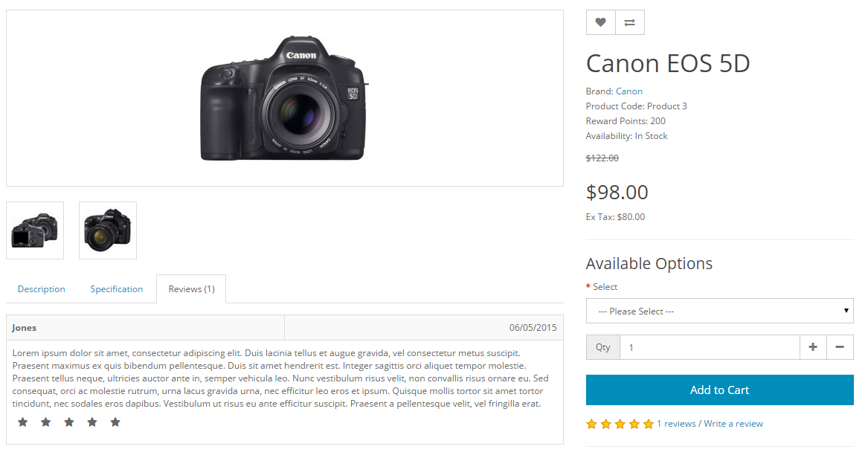Decrease quantity using the minus icon

(840, 346)
